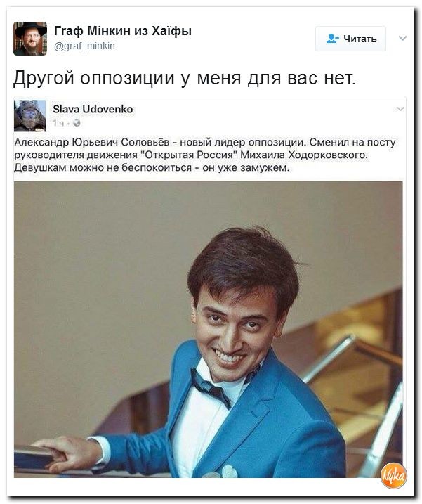
Task: Open Slava Udovenko's avatar picture
Action: pos(30,116)
